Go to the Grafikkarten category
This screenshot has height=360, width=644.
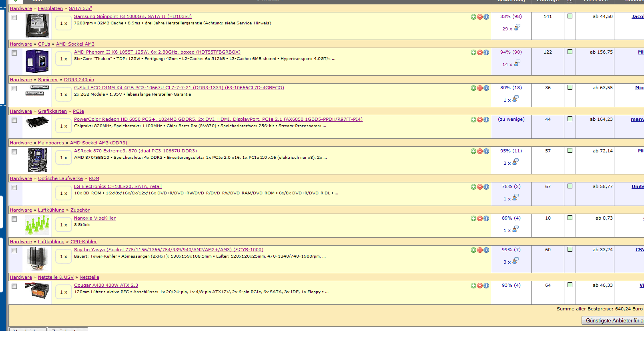coord(52,112)
